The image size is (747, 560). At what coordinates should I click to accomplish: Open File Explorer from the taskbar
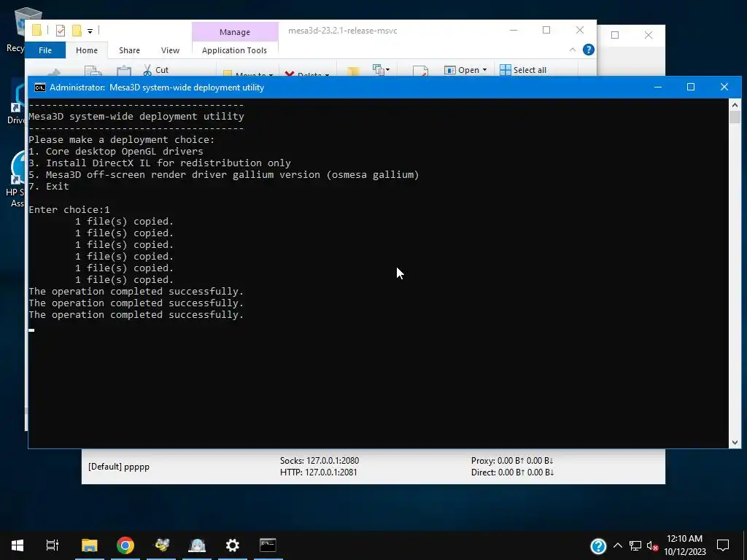click(x=89, y=545)
